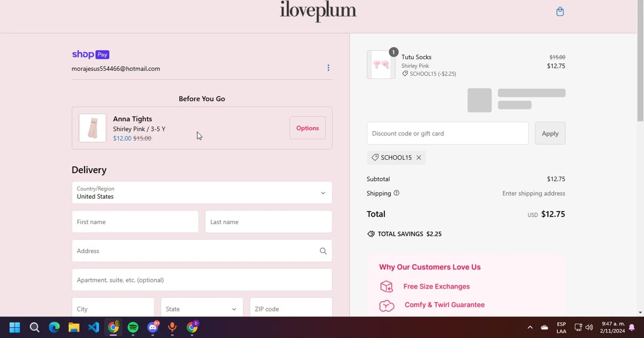Click the Free Size Exchanges box icon
The height and width of the screenshot is (338, 644).
[386, 286]
